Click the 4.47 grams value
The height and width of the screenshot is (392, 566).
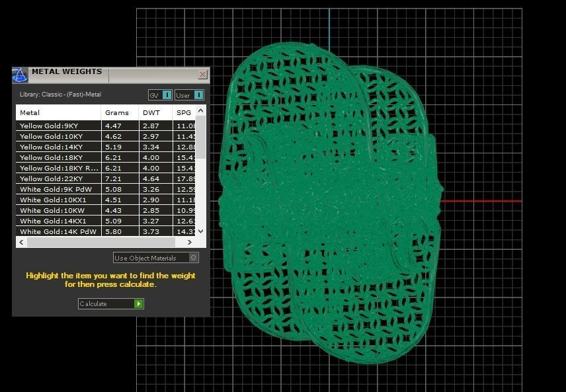pyautogui.click(x=113, y=126)
